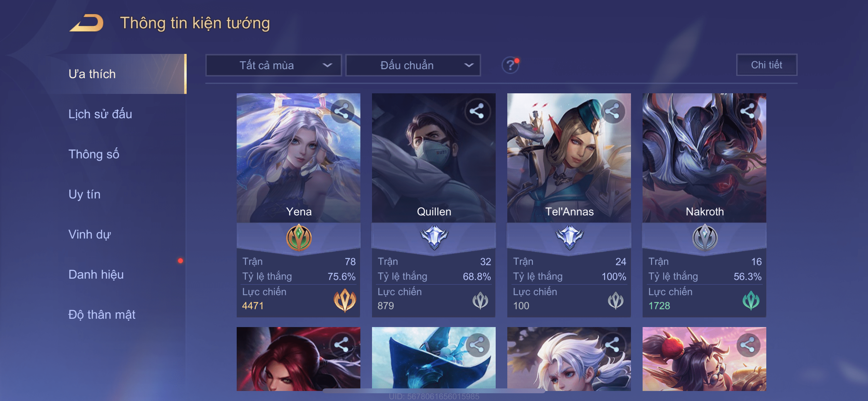Share the Yena hero card

[342, 111]
